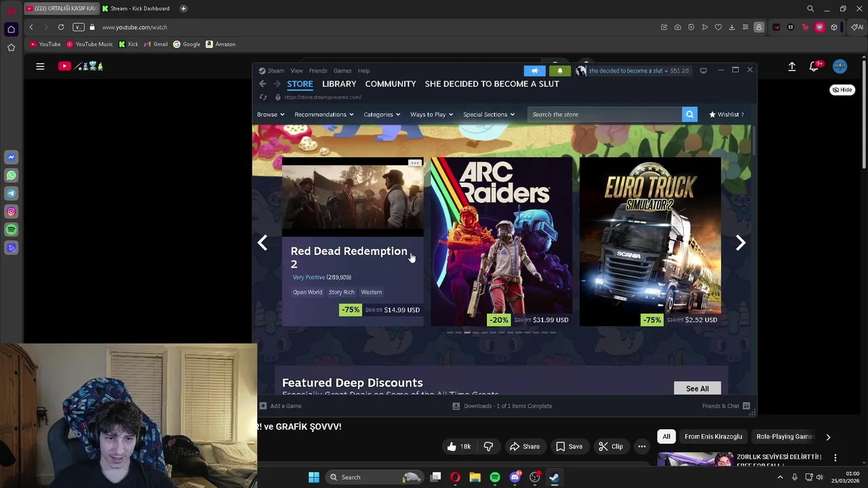This screenshot has height=488, width=868.
Task: Open YouTube notifications bell
Action: click(814, 66)
